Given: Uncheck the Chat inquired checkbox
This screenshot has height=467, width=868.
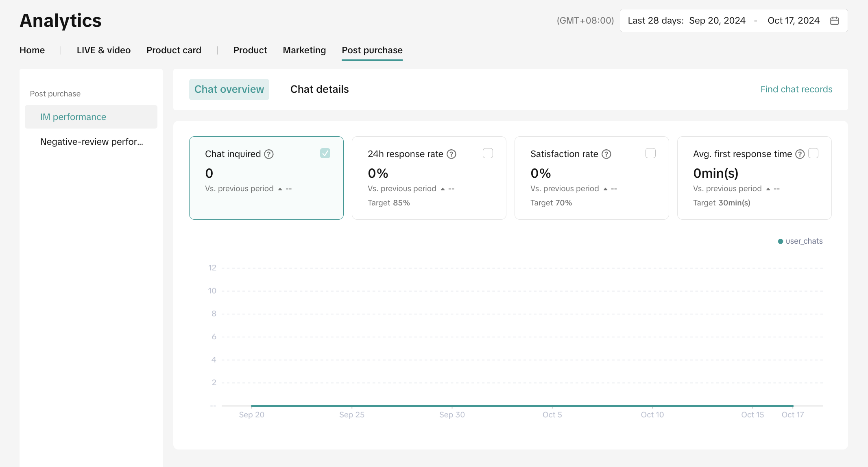Looking at the screenshot, I should tap(325, 153).
